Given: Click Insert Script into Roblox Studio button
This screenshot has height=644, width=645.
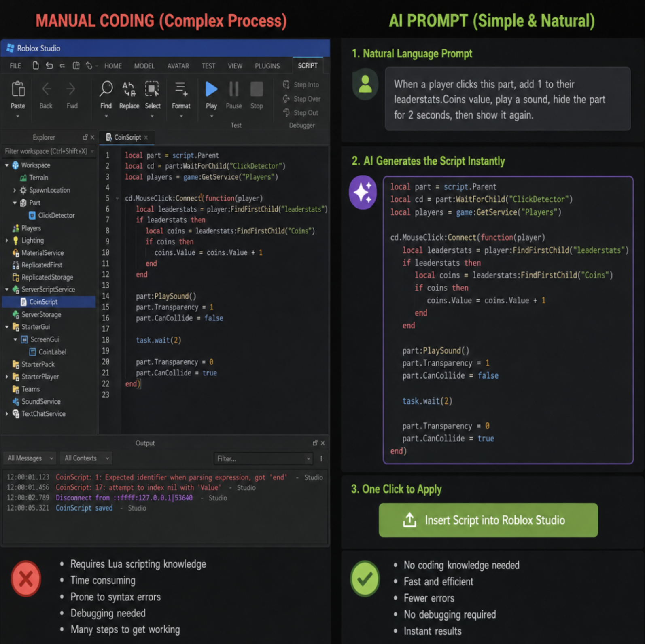Looking at the screenshot, I should [x=488, y=520].
